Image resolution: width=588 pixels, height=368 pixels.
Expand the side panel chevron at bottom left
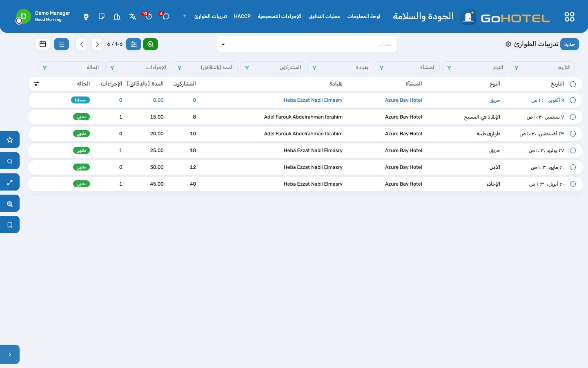pos(10,355)
